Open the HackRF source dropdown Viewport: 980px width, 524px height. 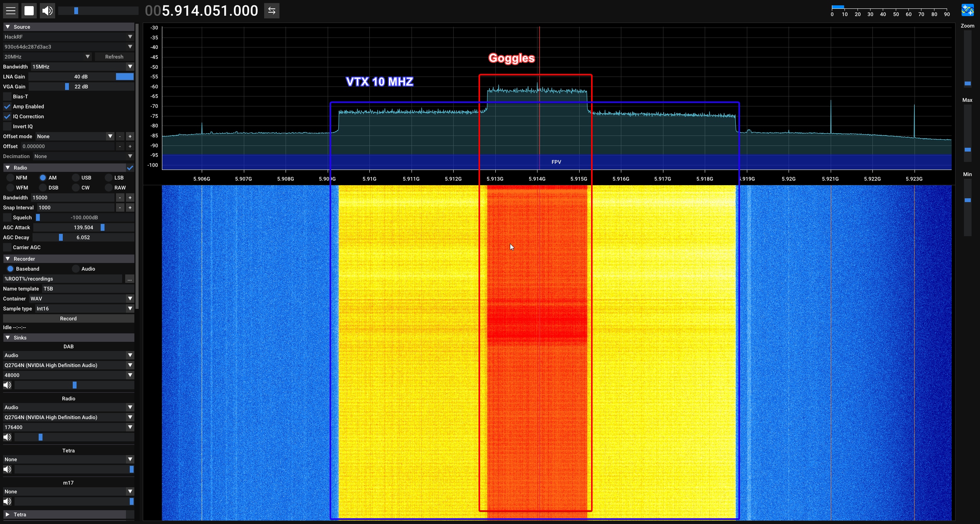pos(69,37)
